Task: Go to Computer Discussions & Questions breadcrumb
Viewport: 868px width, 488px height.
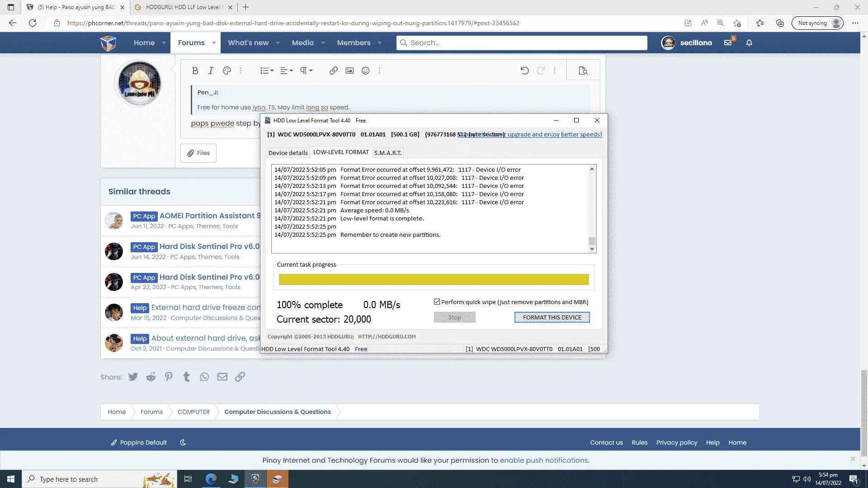Action: point(278,412)
